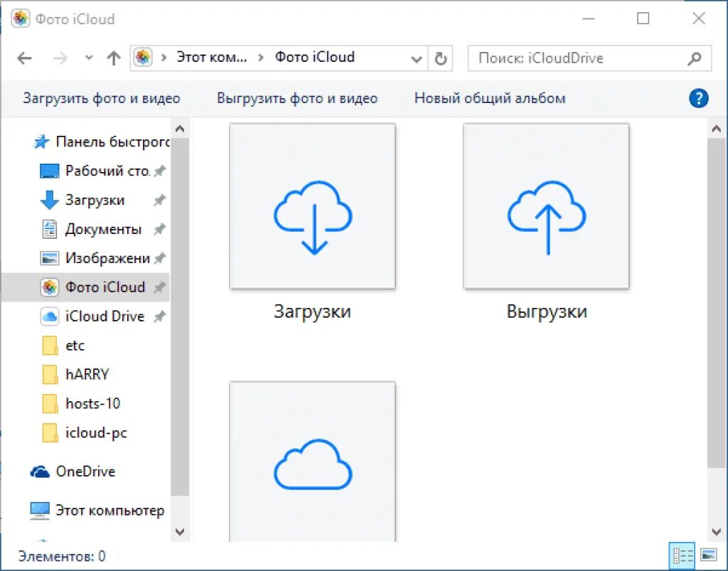Open Рабочий стол in sidebar
This screenshot has height=571, width=728.
[95, 171]
